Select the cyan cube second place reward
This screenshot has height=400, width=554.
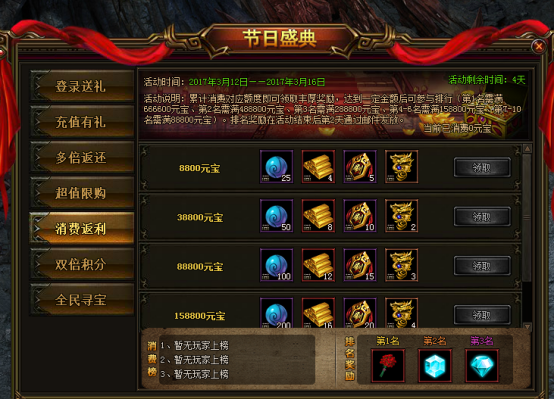[x=435, y=365]
